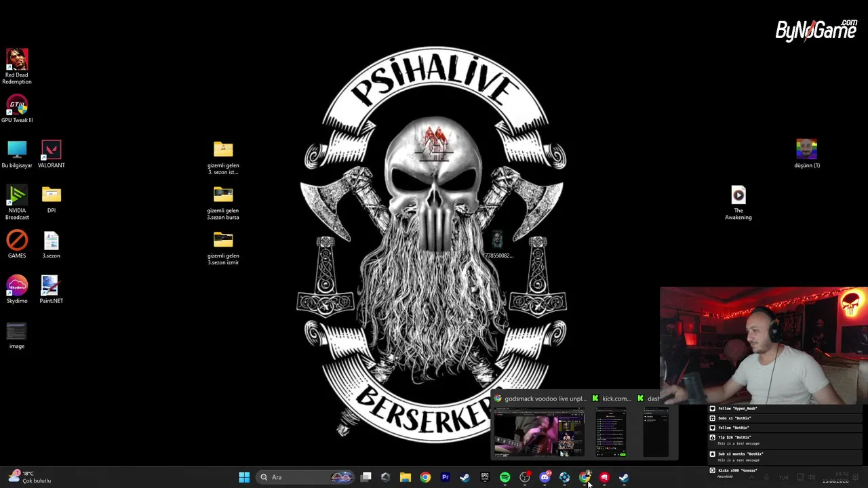Show hidden system tray icons
This screenshot has width=868, height=488.
coord(751,477)
